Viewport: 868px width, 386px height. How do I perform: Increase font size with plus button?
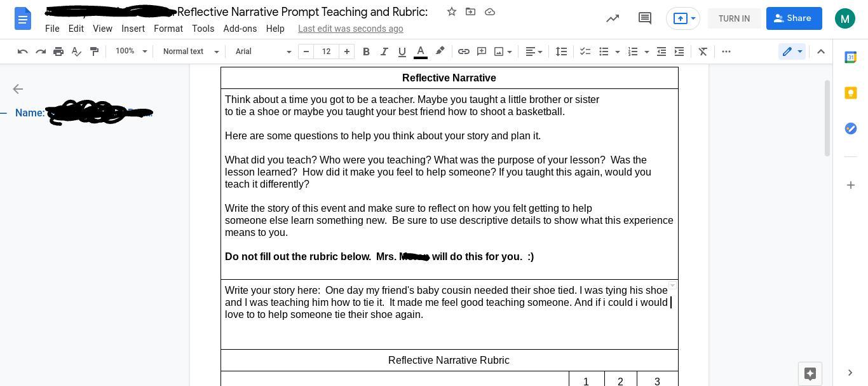[x=346, y=52]
